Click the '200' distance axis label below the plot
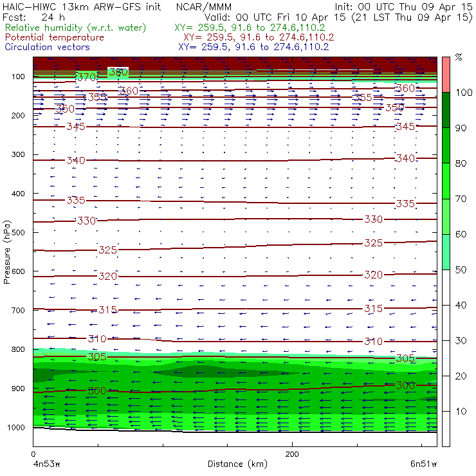 click(292, 454)
